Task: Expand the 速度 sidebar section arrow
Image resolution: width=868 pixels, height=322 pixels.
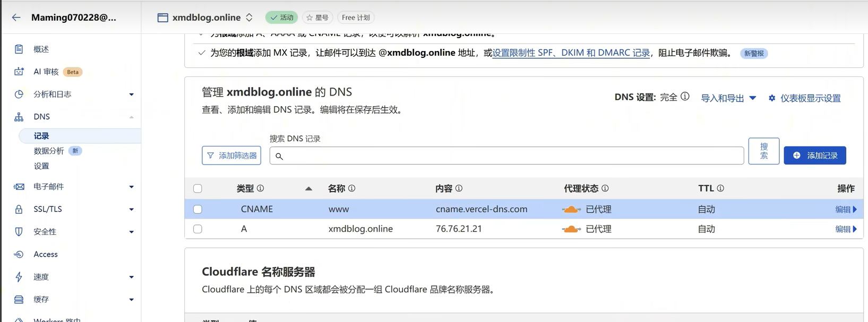Action: pyautogui.click(x=131, y=277)
